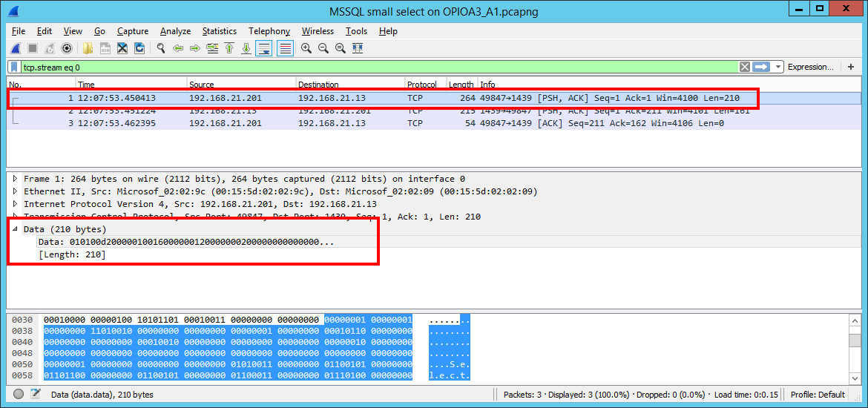Jump to the first packet icon
This screenshot has height=408, width=868.
tap(229, 48)
